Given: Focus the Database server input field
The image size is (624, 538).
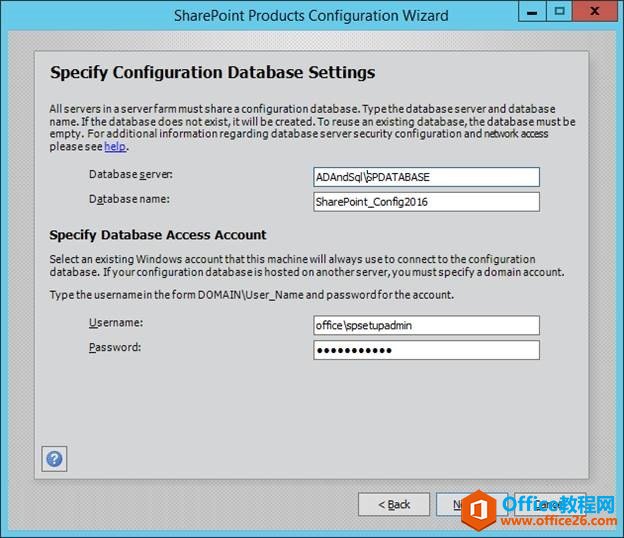Looking at the screenshot, I should pos(426,177).
